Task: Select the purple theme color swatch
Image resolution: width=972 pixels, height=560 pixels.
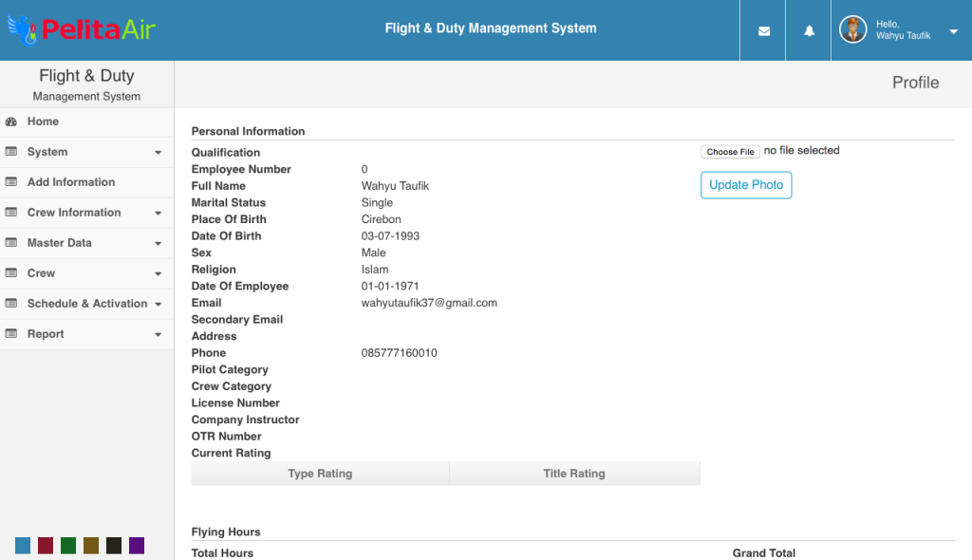Action: pos(137,546)
